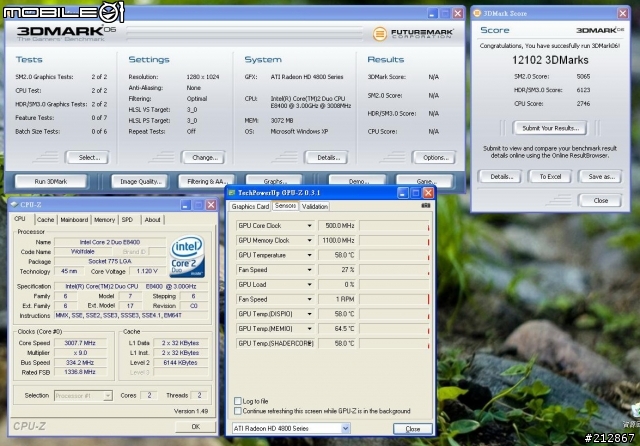
Task: Switch to the Cache tab in CPU-Z
Action: tap(46, 220)
